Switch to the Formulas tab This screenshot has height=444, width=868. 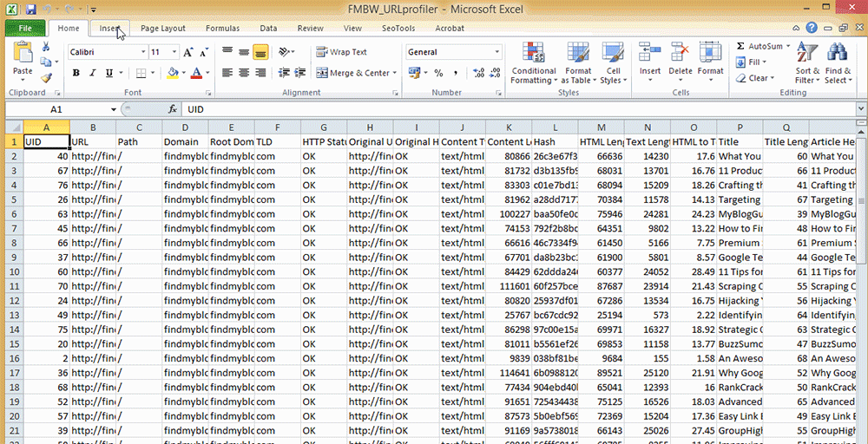tap(222, 28)
